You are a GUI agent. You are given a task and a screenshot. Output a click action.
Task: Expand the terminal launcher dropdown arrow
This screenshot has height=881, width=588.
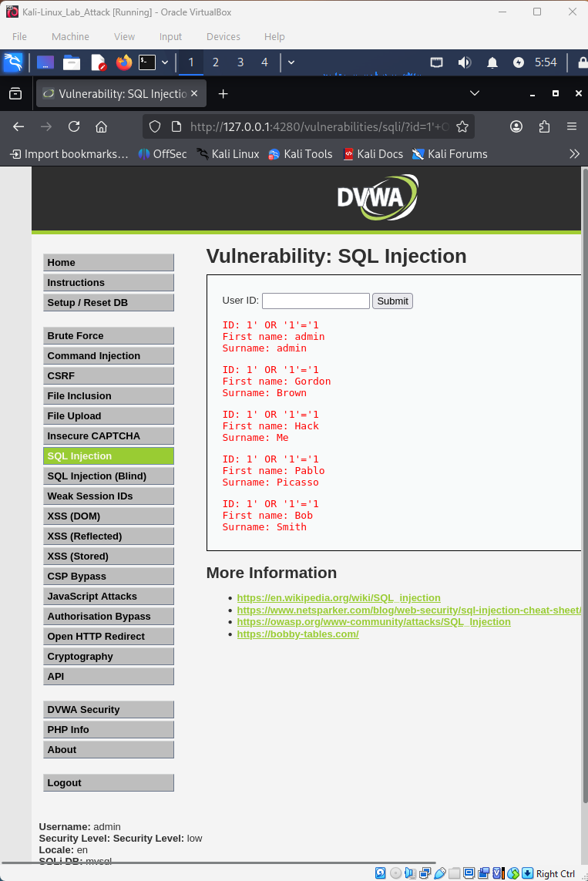pos(165,62)
